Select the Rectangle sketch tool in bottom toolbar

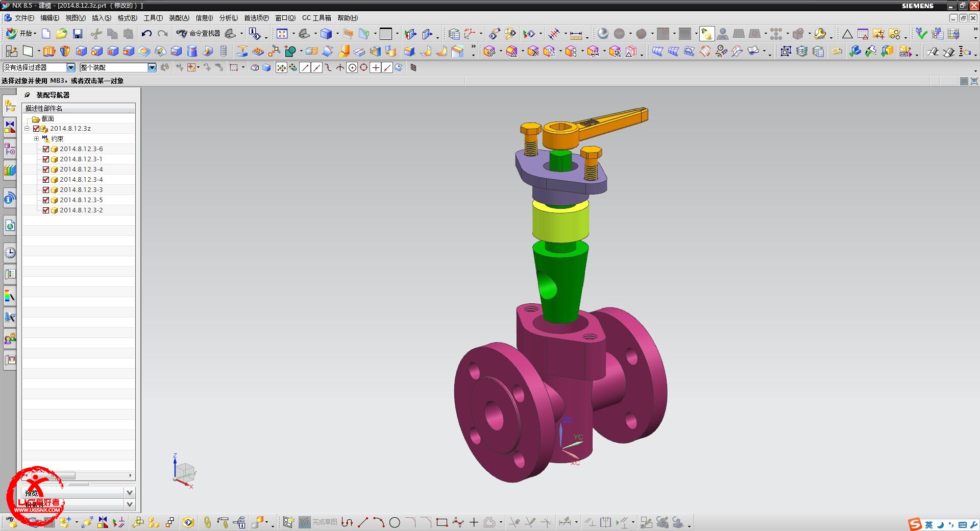[442, 522]
